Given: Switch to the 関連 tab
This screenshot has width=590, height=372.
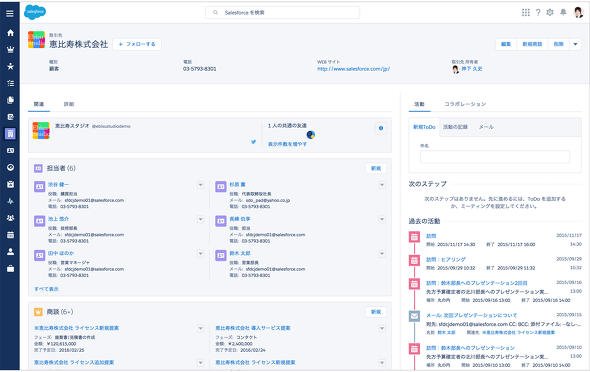Looking at the screenshot, I should pos(39,104).
